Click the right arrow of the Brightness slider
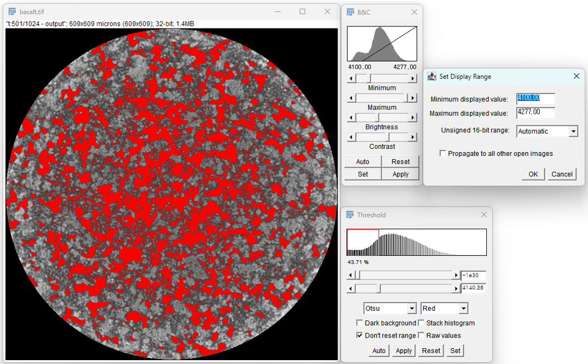588x364 pixels. click(x=413, y=117)
